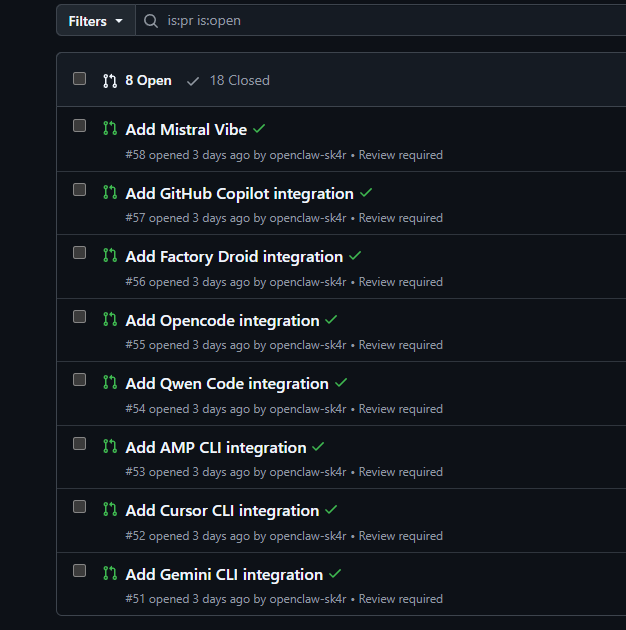Click author openclaw-sk4r on PR #52
This screenshot has height=630, width=626.
pyautogui.click(x=308, y=536)
